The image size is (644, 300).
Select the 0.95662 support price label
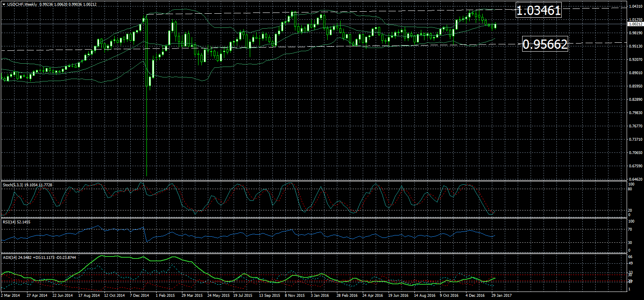pos(545,44)
